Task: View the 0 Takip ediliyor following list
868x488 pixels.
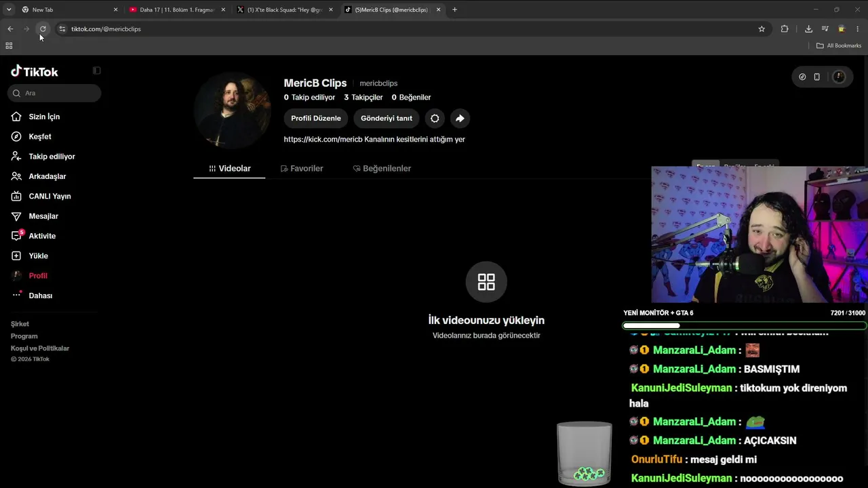Action: pyautogui.click(x=309, y=98)
